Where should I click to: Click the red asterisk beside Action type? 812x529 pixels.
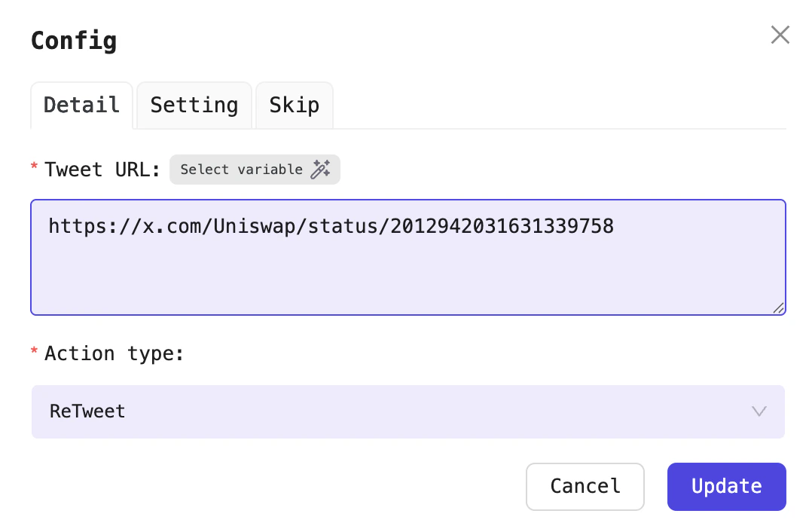(33, 353)
